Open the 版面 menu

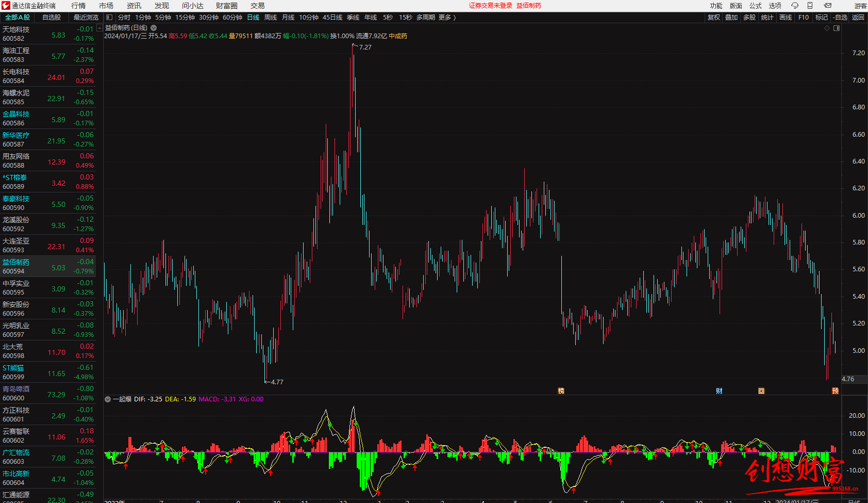[x=736, y=6]
